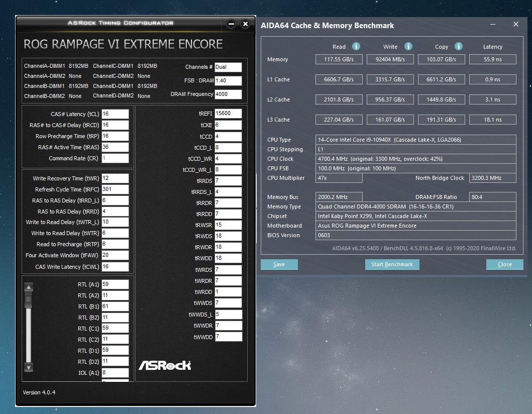Click Memory Write result 92404 MB/s
This screenshot has height=414, width=532.
[x=390, y=59]
